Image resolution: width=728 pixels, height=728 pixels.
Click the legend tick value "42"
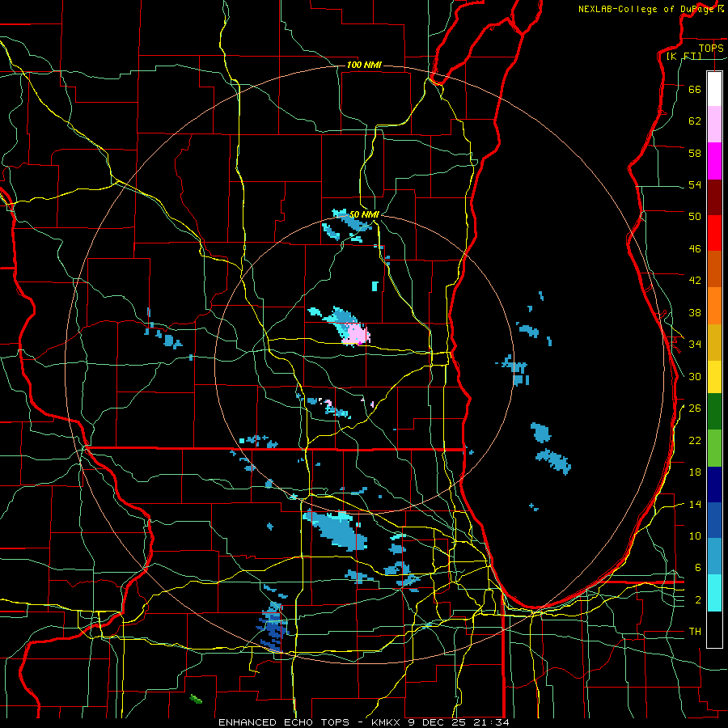[695, 281]
